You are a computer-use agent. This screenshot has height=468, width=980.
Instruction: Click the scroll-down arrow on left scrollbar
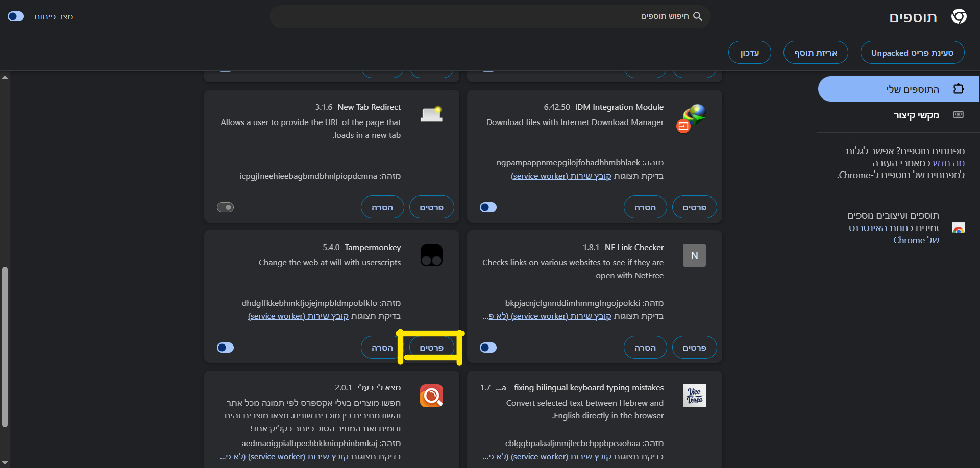(5, 462)
